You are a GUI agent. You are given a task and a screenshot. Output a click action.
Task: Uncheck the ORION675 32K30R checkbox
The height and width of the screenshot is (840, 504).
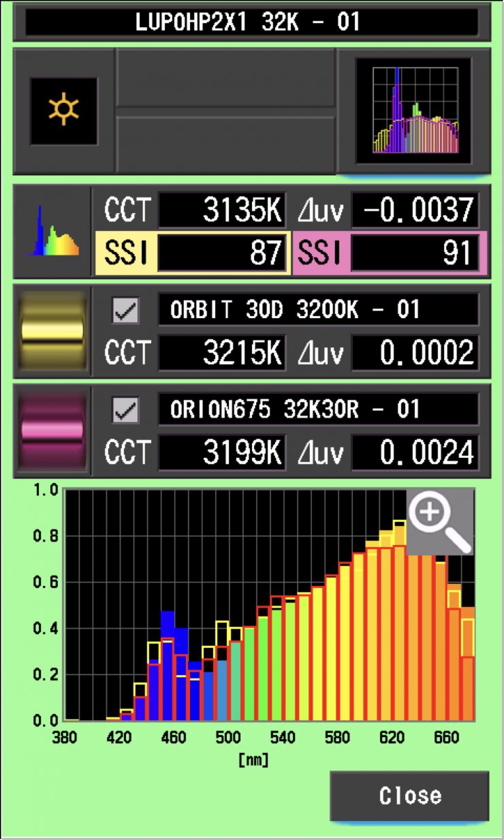tap(125, 411)
